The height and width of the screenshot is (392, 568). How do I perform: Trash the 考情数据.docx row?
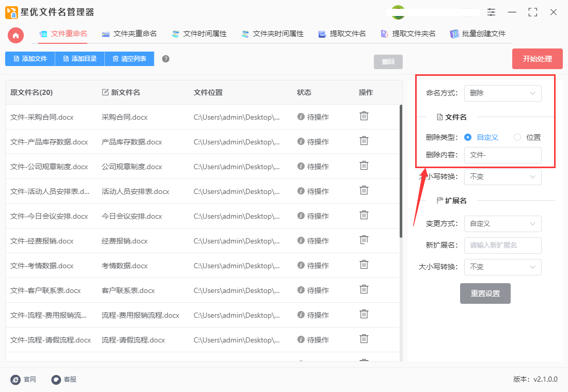[364, 265]
